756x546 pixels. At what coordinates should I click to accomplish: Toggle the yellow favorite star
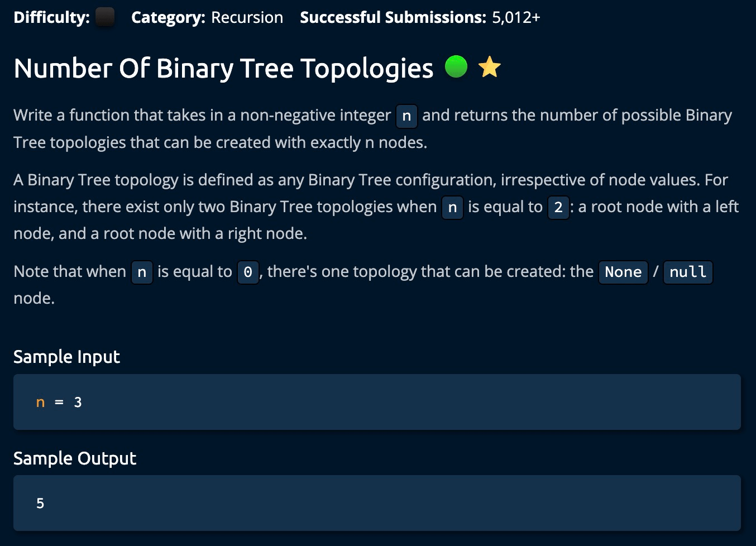tap(490, 68)
